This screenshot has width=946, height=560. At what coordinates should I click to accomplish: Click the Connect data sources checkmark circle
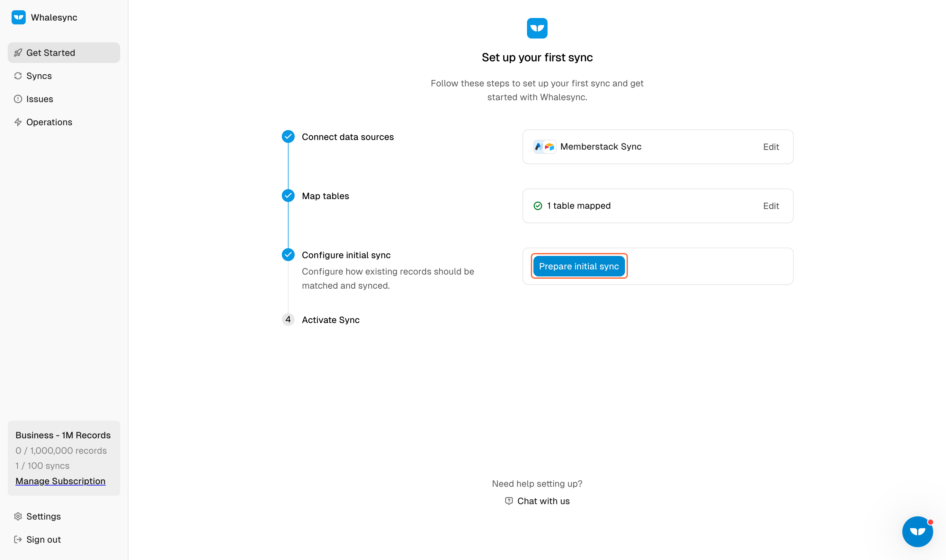288,136
